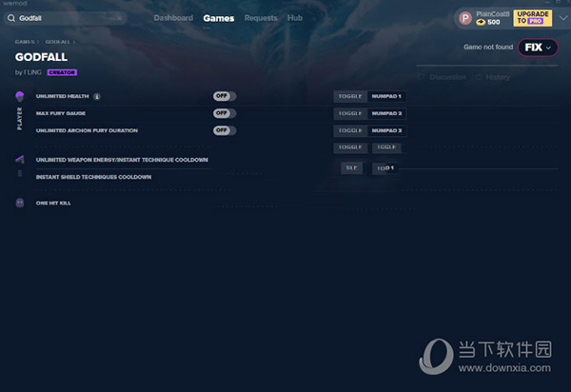
Task: Click Toggle hotkey label for Numpad 1
Action: click(x=350, y=96)
